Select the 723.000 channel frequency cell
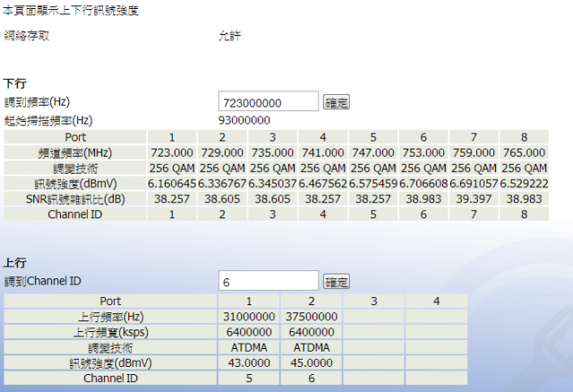573x392 pixels. (x=172, y=153)
